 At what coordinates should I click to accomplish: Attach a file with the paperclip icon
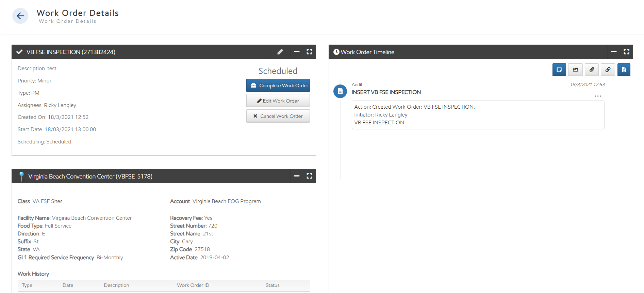click(592, 70)
